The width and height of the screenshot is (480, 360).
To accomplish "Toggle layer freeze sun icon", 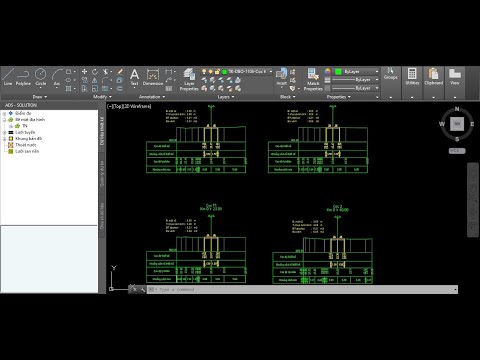I will coord(211,72).
